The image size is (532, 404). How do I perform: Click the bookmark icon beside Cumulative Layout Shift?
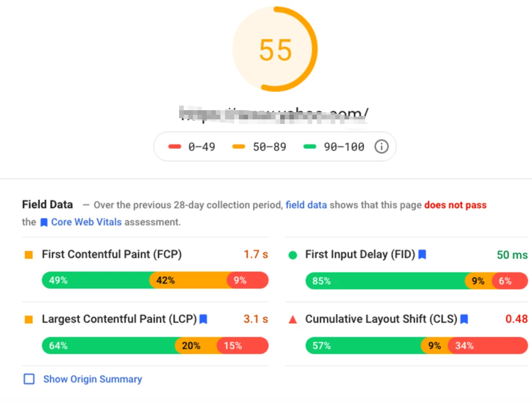coord(464,319)
